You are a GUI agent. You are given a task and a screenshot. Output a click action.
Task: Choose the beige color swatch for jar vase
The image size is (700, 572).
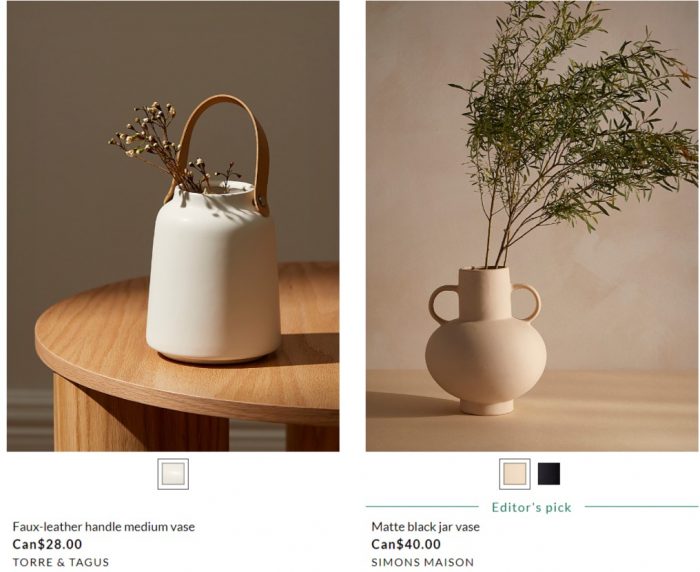(515, 474)
